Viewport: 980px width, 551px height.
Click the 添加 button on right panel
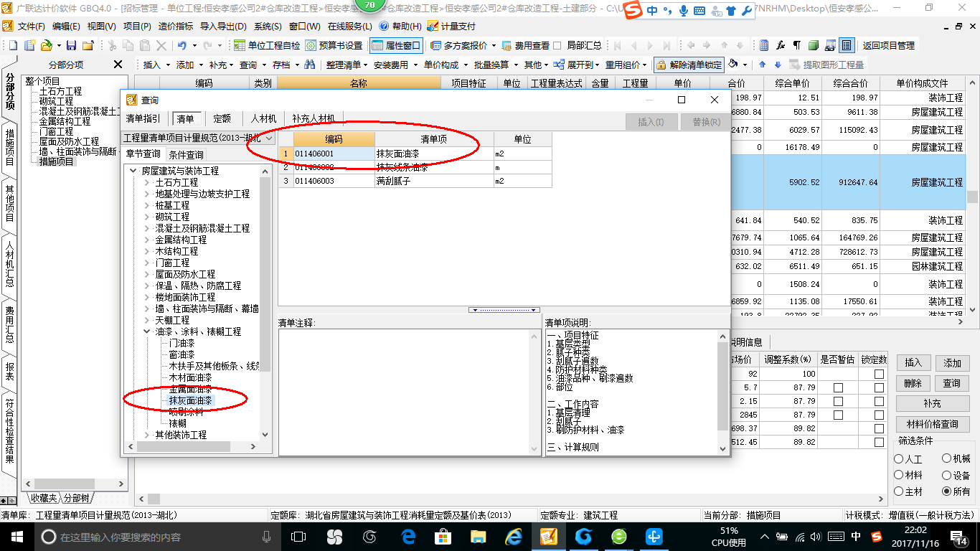coord(953,363)
